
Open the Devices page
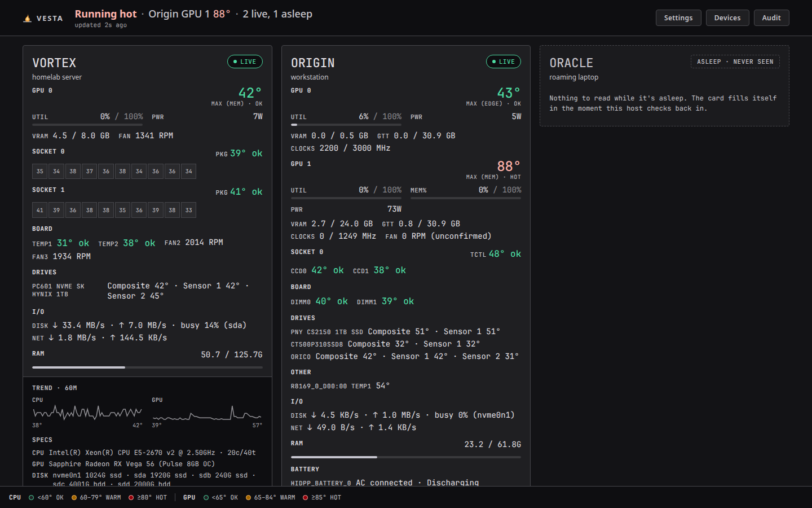pyautogui.click(x=727, y=18)
